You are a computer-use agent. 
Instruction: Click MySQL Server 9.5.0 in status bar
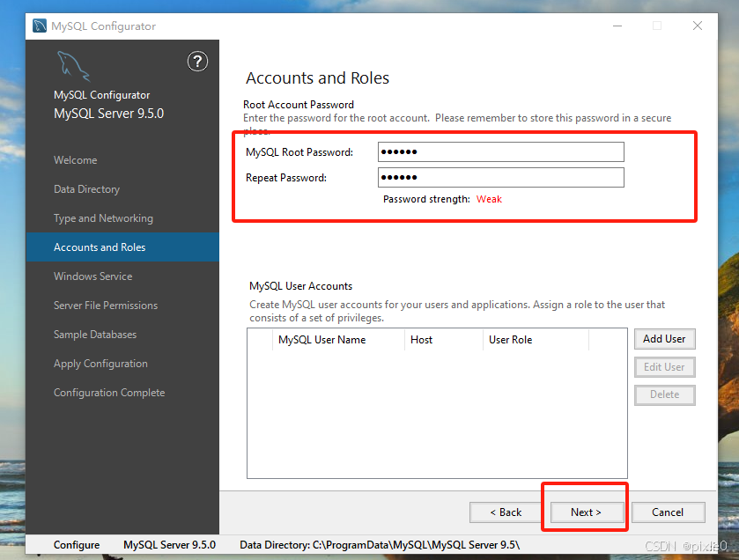point(170,545)
